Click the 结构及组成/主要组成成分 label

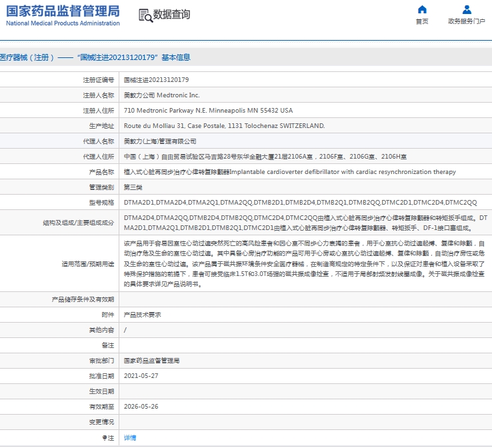coord(79,223)
